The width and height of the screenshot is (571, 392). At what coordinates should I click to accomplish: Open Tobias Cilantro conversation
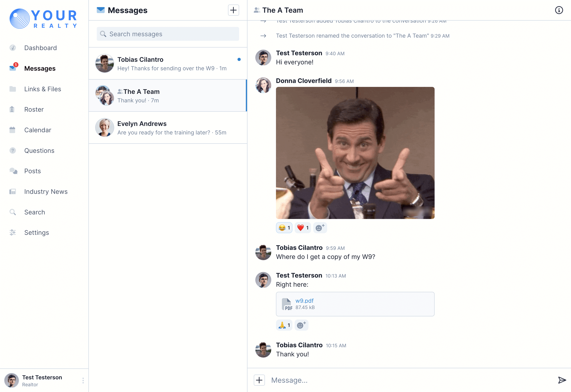pyautogui.click(x=168, y=64)
